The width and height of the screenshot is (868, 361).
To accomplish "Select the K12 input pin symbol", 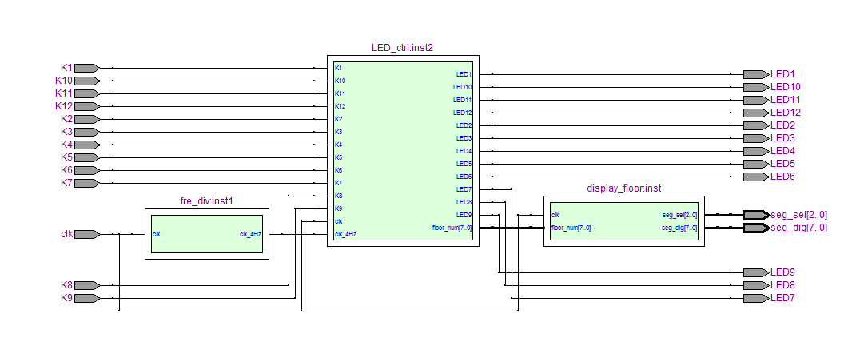I will (x=87, y=106).
